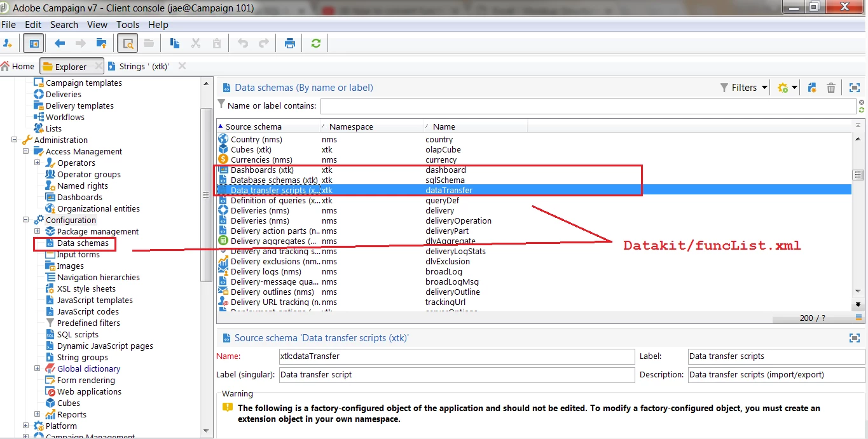Select the Currencies (nms) row

[534, 159]
